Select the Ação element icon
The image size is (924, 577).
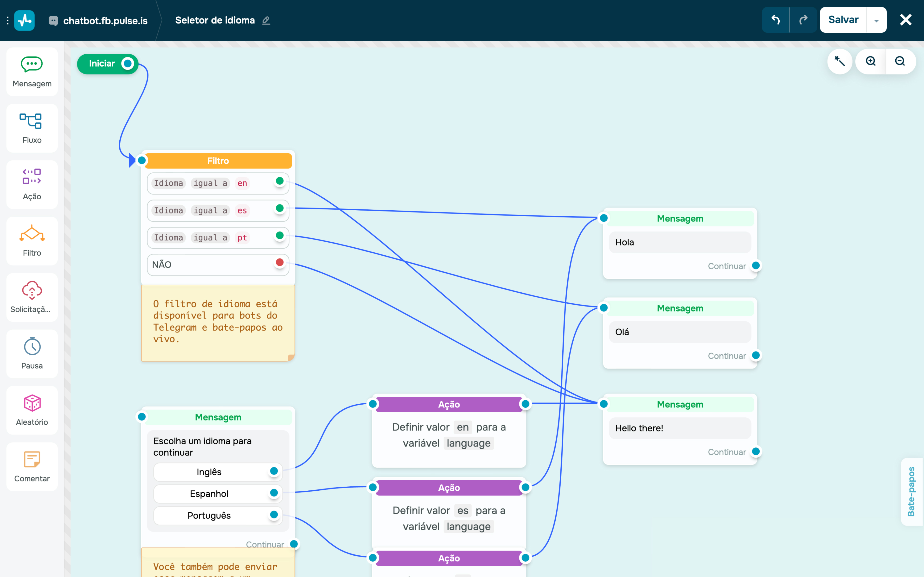[x=31, y=176]
